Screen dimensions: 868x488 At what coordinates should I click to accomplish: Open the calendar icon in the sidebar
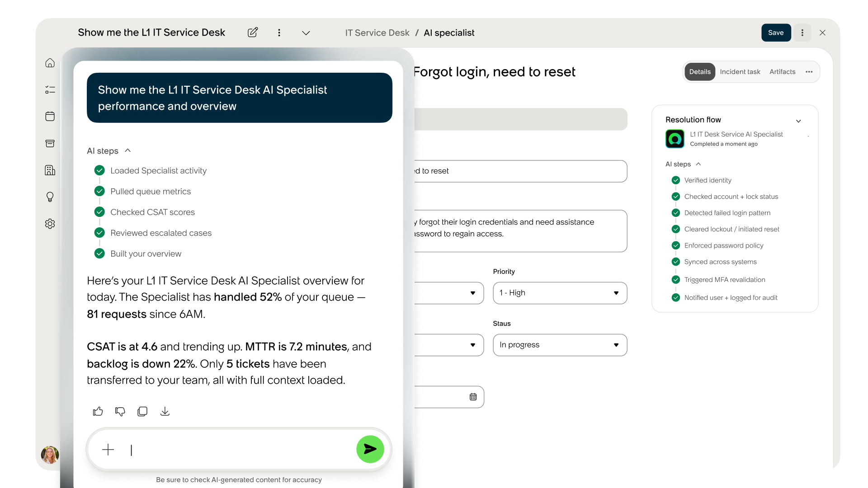click(50, 116)
